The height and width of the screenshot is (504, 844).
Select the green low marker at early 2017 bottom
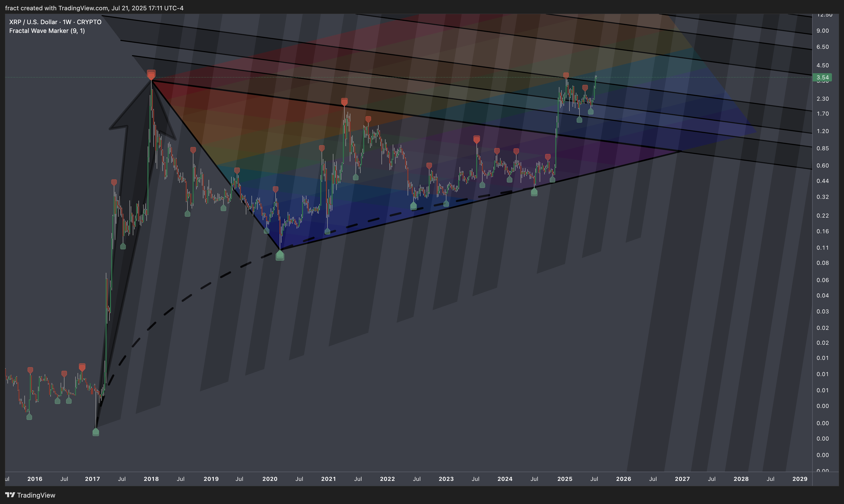point(96,432)
